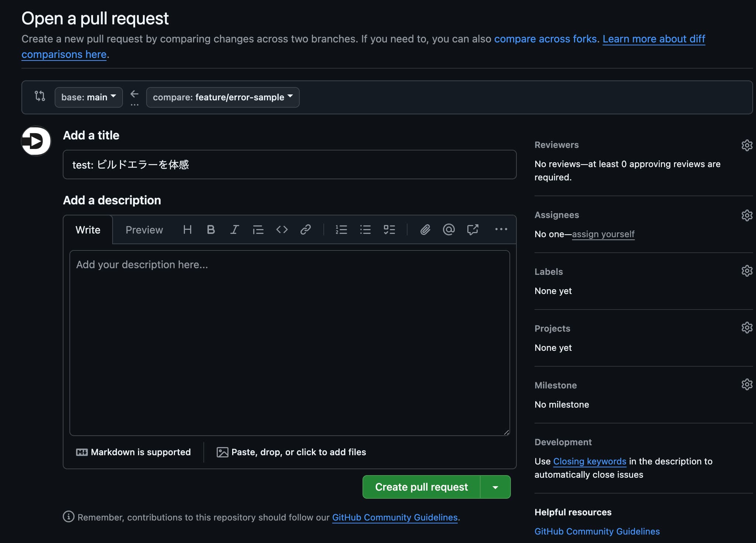Screen dimensions: 756x543
Task: Open more formatting options ellipsis menu
Action: tap(501, 229)
